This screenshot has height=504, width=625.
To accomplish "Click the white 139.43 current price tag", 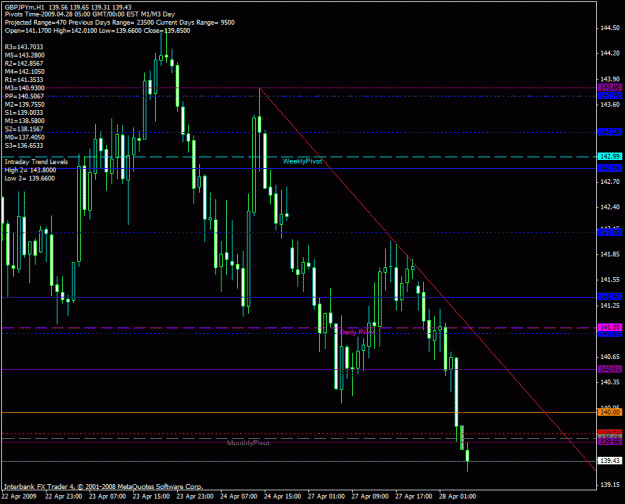I will point(610,461).
